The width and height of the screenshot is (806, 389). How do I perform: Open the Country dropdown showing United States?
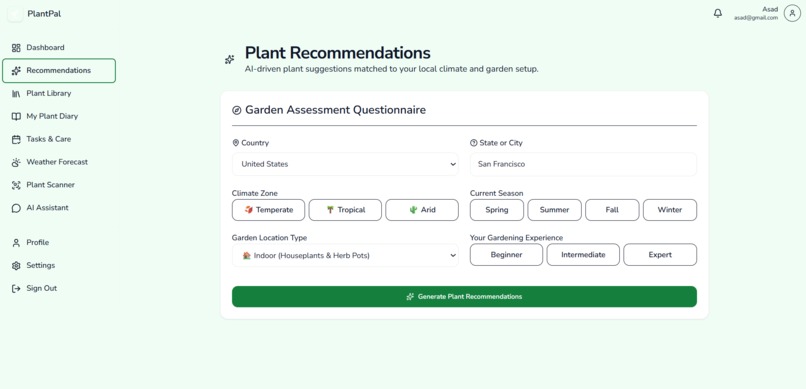[x=345, y=164]
